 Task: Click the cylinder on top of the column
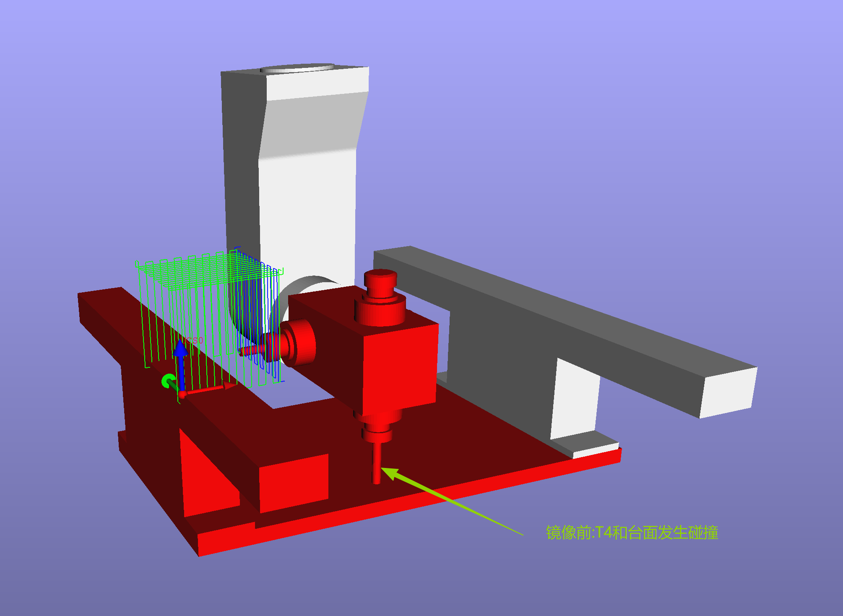coord(297,68)
